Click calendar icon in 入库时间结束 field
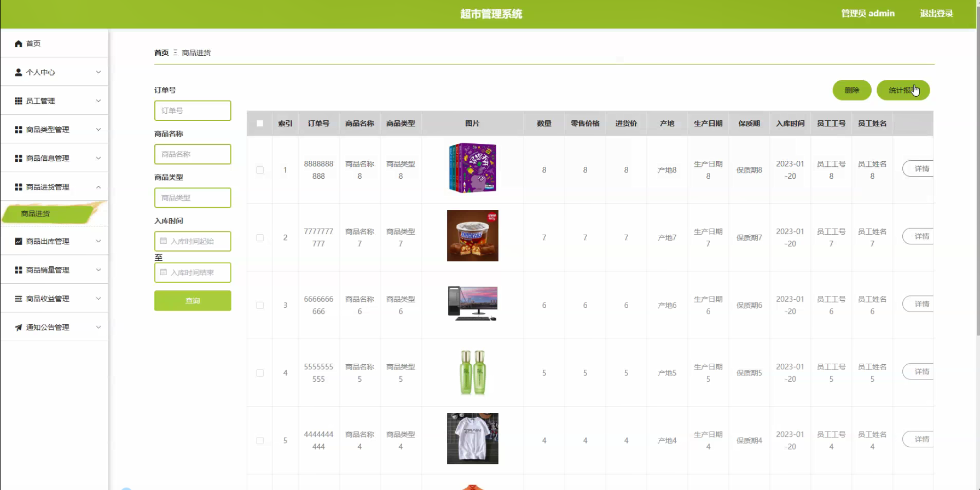 pyautogui.click(x=163, y=272)
